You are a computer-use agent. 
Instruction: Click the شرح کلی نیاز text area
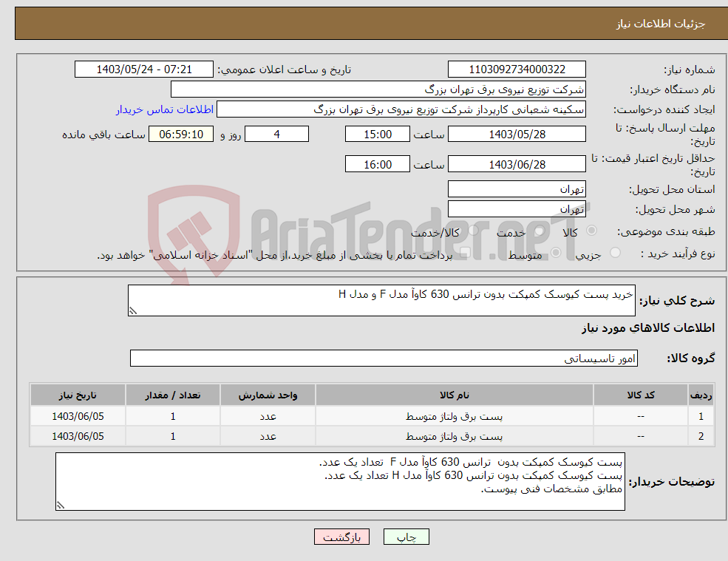pos(381,301)
